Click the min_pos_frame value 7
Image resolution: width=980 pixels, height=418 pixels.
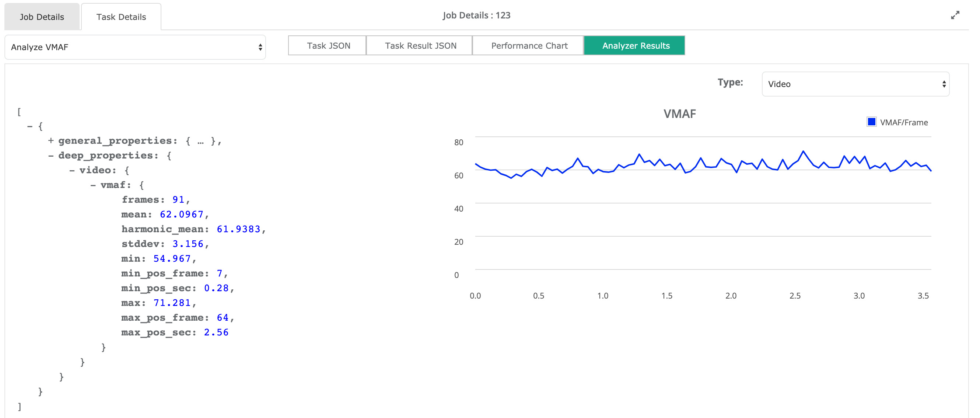point(220,274)
